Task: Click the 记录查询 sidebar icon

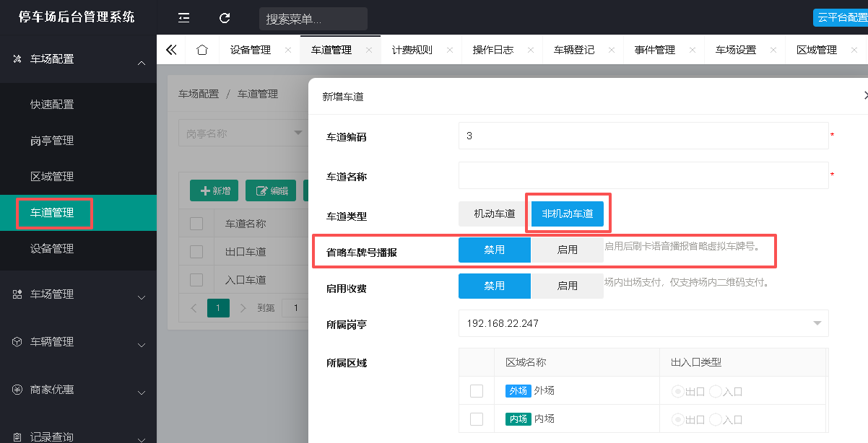Action: click(17, 437)
